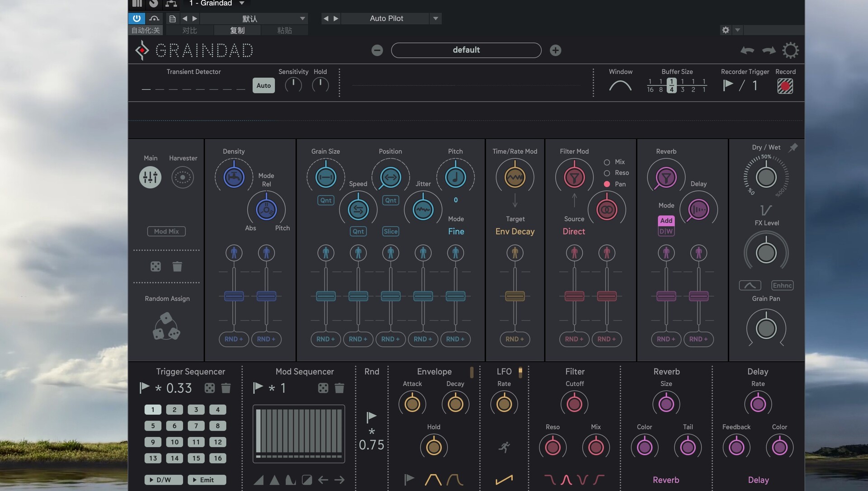The height and width of the screenshot is (491, 868).
Task: Click the pin icon near Dry/Wet
Action: point(793,147)
